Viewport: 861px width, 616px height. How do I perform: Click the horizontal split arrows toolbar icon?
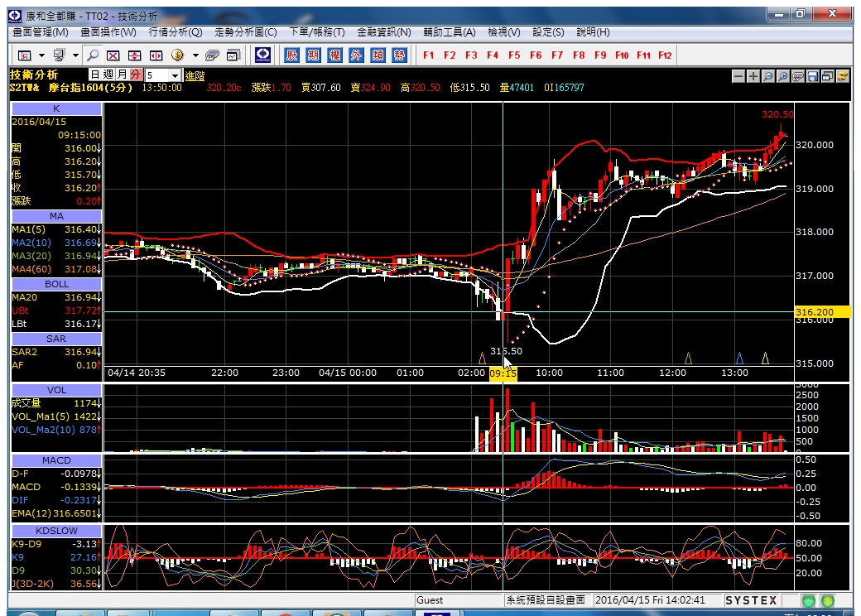(x=156, y=55)
